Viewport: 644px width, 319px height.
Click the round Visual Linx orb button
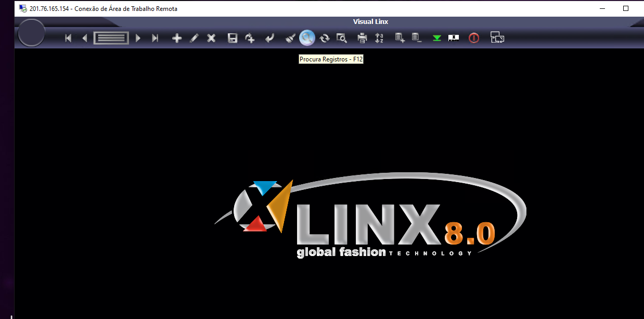[32, 33]
